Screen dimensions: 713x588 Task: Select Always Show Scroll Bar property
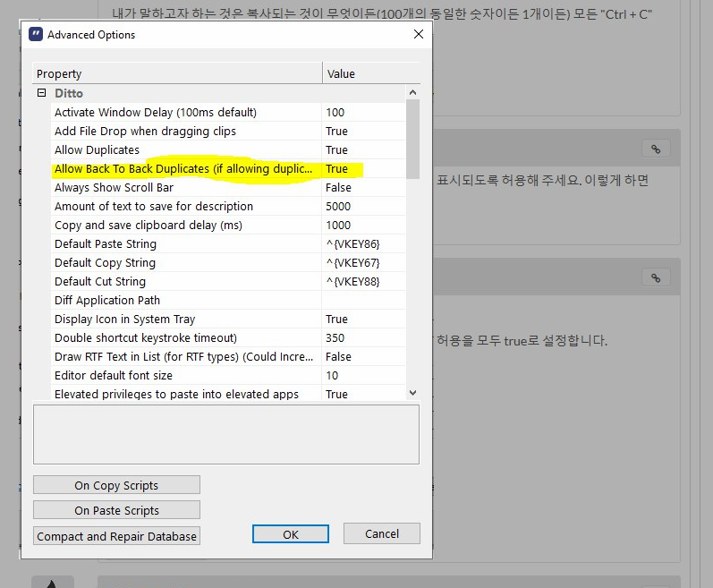[x=185, y=187]
